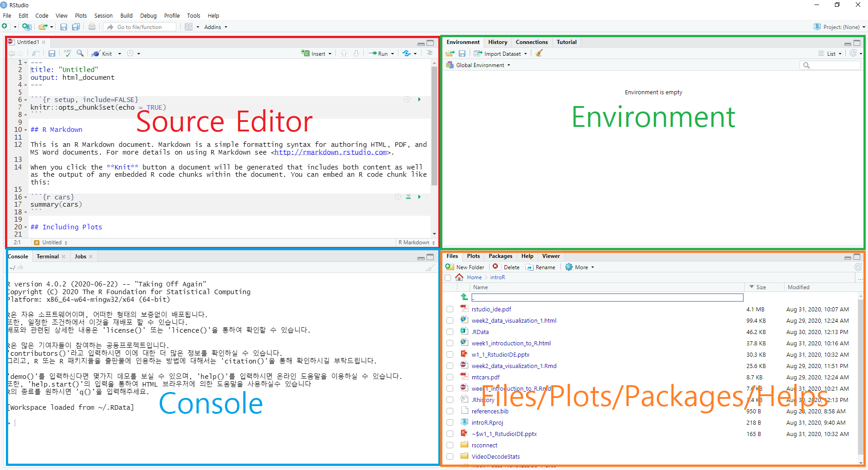Open the Packages tab
This screenshot has width=868, height=470.
(x=500, y=256)
